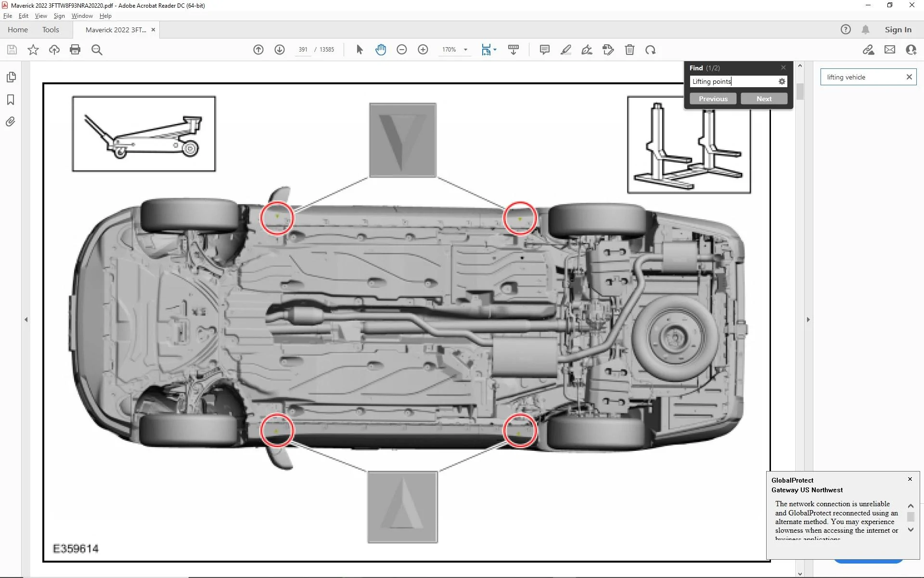Click Next in the Find box

(764, 99)
